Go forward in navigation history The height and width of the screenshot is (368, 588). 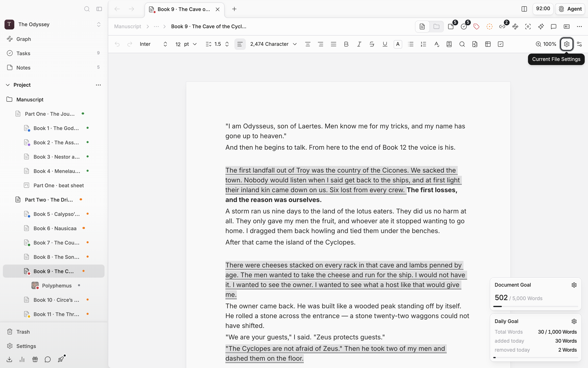pyautogui.click(x=131, y=9)
